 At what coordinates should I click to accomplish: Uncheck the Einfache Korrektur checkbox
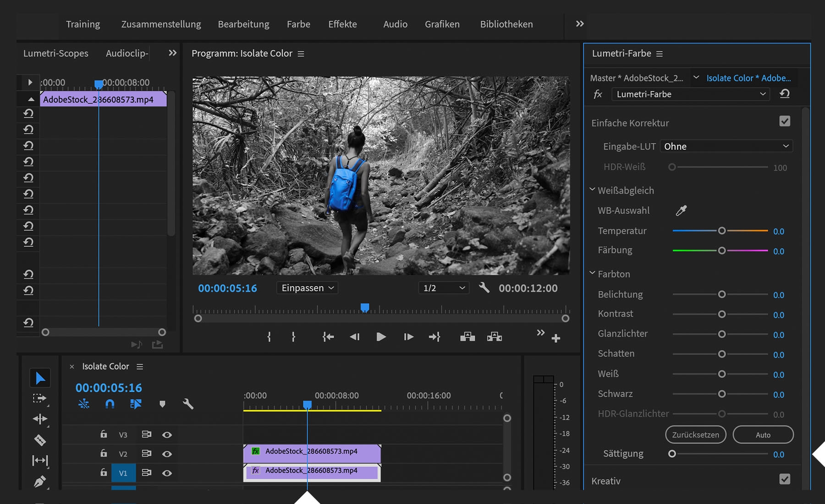(785, 121)
